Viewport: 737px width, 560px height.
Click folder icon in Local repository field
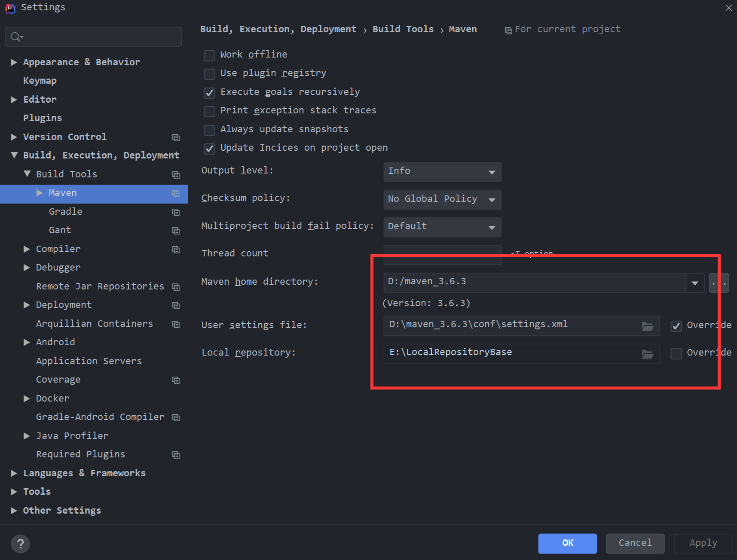(647, 354)
